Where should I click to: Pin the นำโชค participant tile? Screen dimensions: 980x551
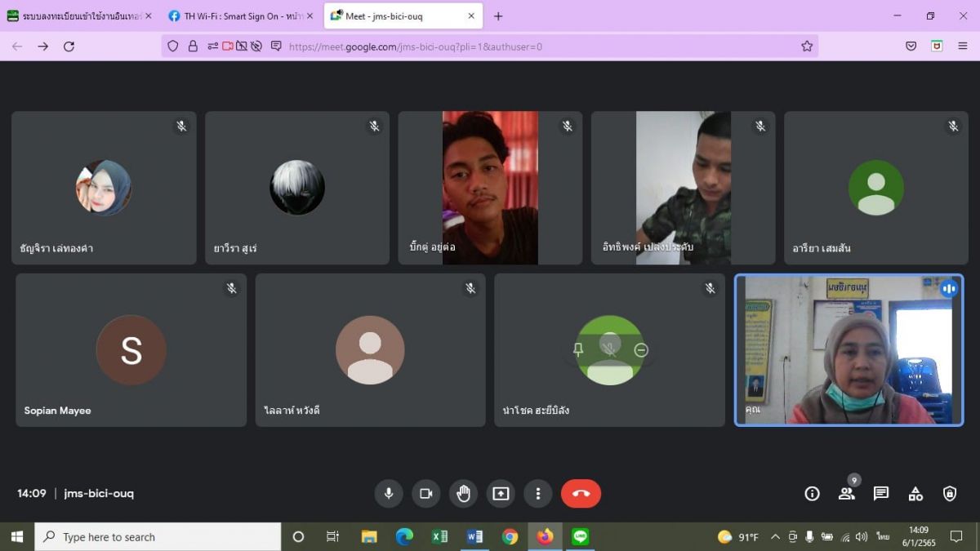pyautogui.click(x=578, y=349)
